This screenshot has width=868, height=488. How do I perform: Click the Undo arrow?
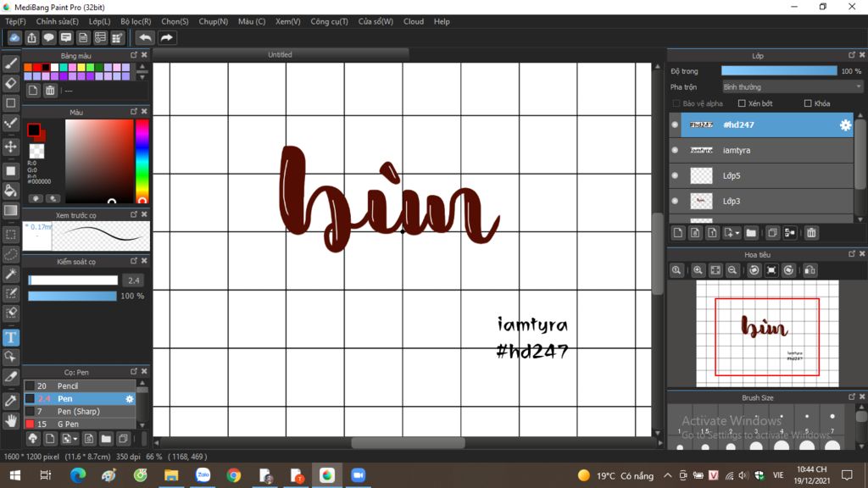coord(145,37)
